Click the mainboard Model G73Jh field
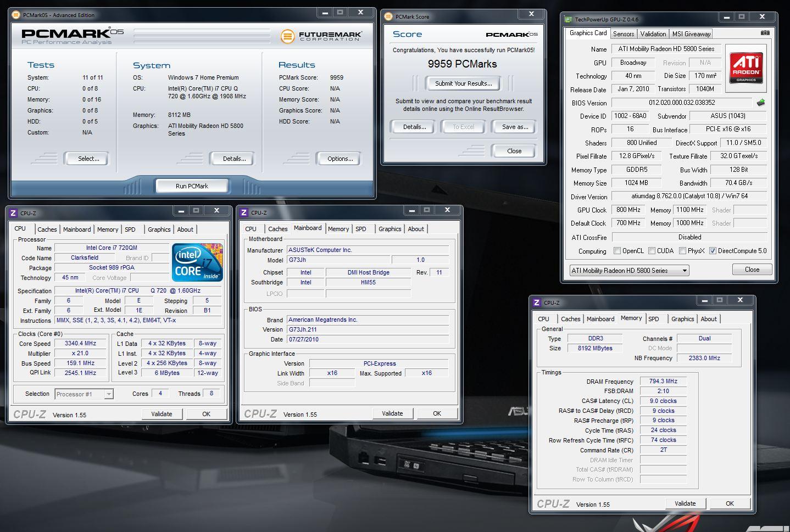The height and width of the screenshot is (532, 790). pos(338,260)
